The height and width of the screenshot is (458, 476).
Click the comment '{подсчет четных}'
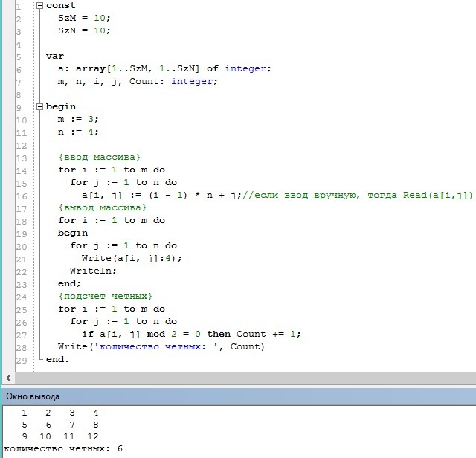click(106, 296)
